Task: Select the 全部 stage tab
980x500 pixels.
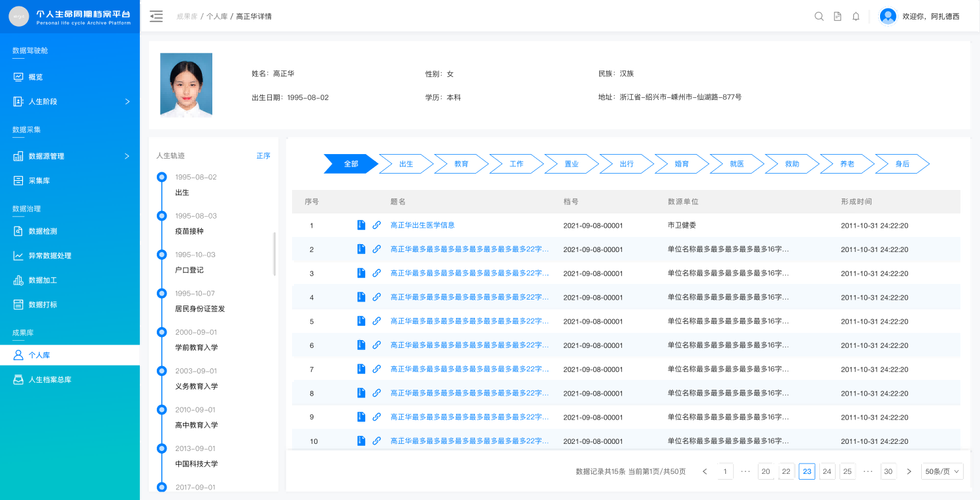Action: click(x=351, y=164)
